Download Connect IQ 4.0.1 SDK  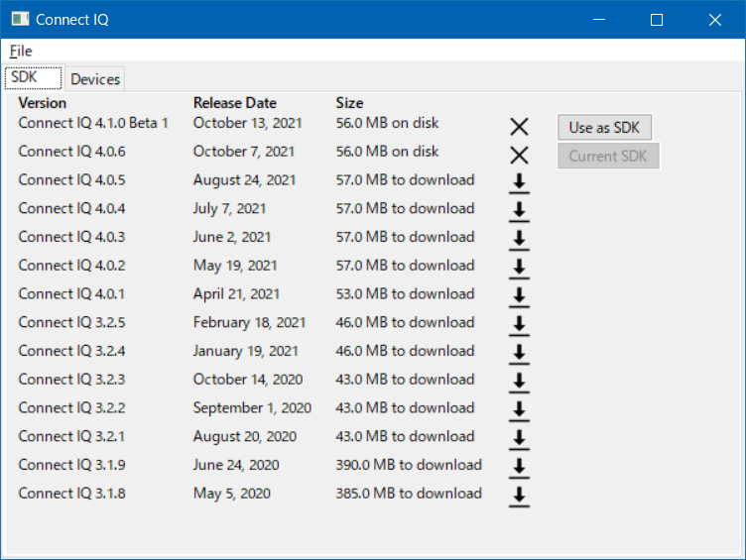tap(519, 297)
